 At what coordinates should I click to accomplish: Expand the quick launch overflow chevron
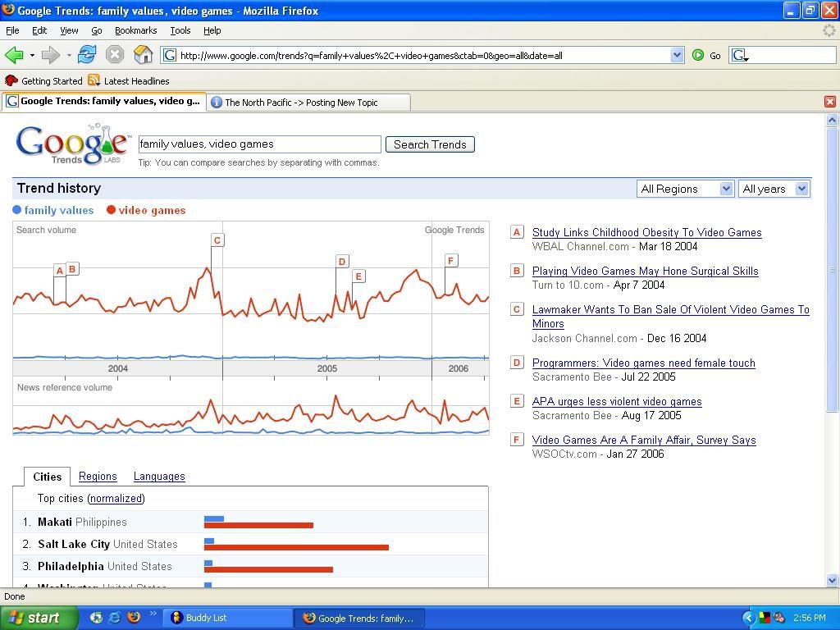153,614
